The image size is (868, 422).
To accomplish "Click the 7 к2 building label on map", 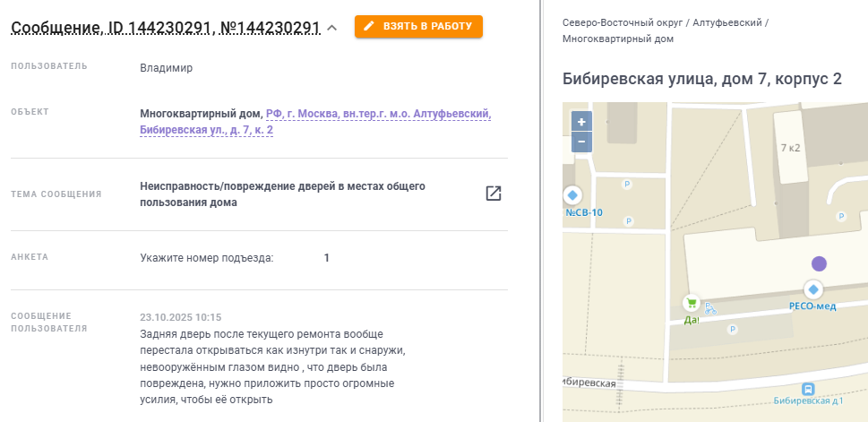I will (790, 148).
